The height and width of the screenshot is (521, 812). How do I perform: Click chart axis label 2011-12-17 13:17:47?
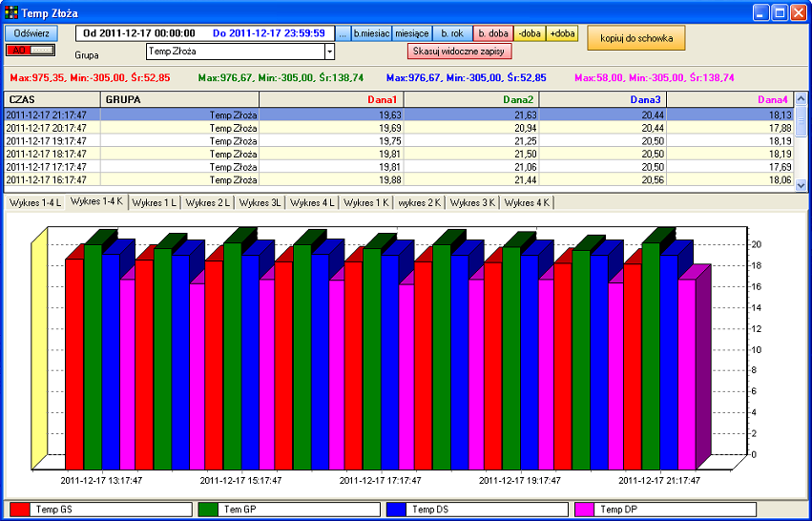(101, 481)
